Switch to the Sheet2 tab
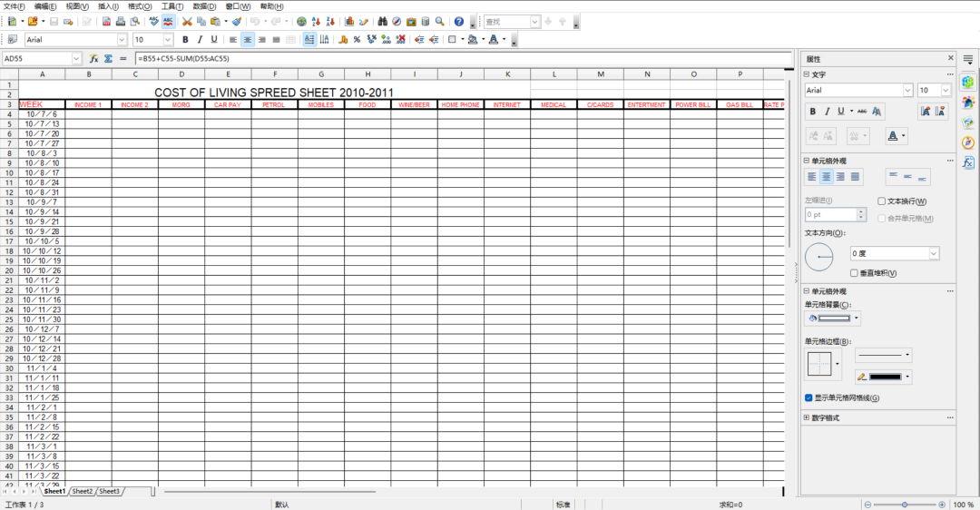 83,491
